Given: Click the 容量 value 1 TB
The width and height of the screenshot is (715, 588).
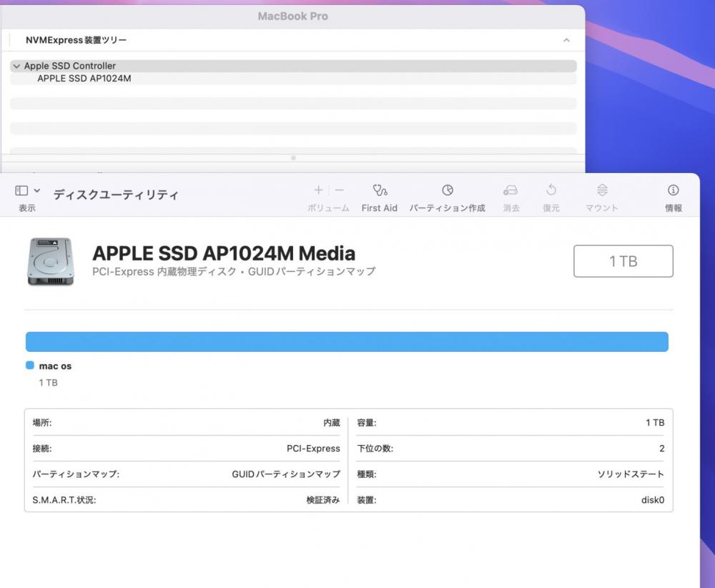Looking at the screenshot, I should 655,423.
